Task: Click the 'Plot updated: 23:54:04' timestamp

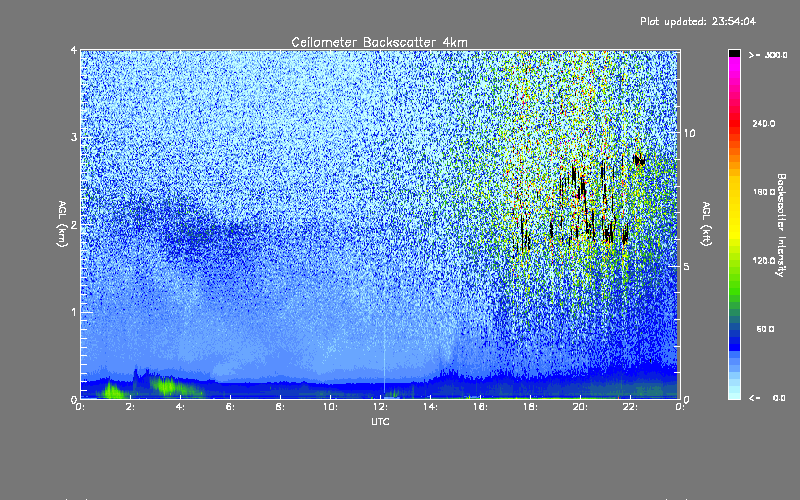Action: point(698,21)
